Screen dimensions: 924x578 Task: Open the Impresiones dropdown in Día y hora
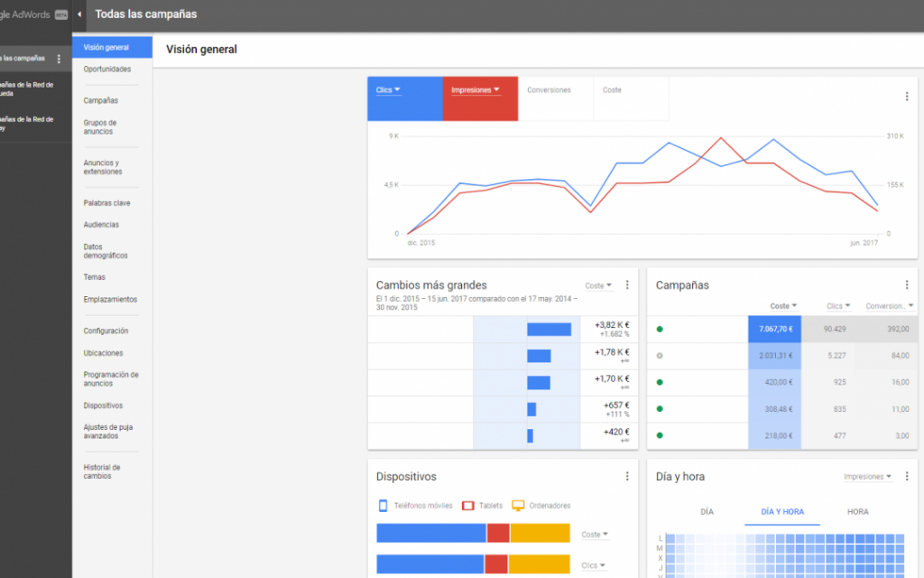point(865,476)
